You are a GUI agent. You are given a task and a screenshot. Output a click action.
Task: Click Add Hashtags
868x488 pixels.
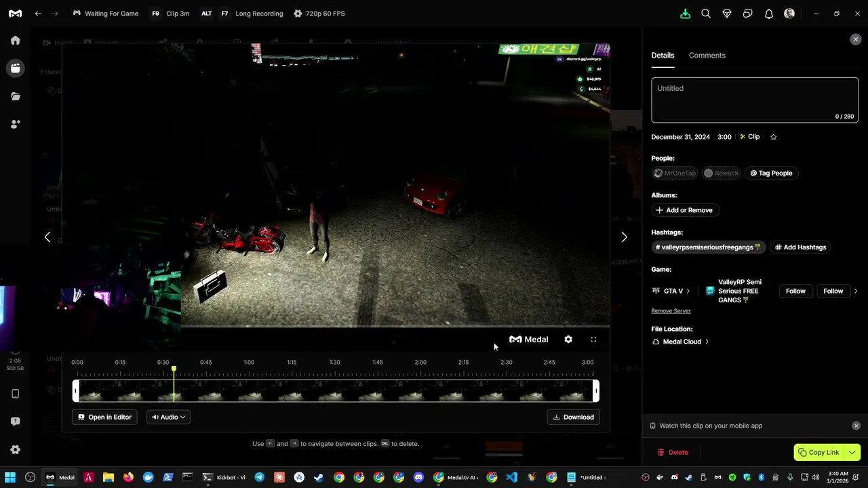click(800, 247)
